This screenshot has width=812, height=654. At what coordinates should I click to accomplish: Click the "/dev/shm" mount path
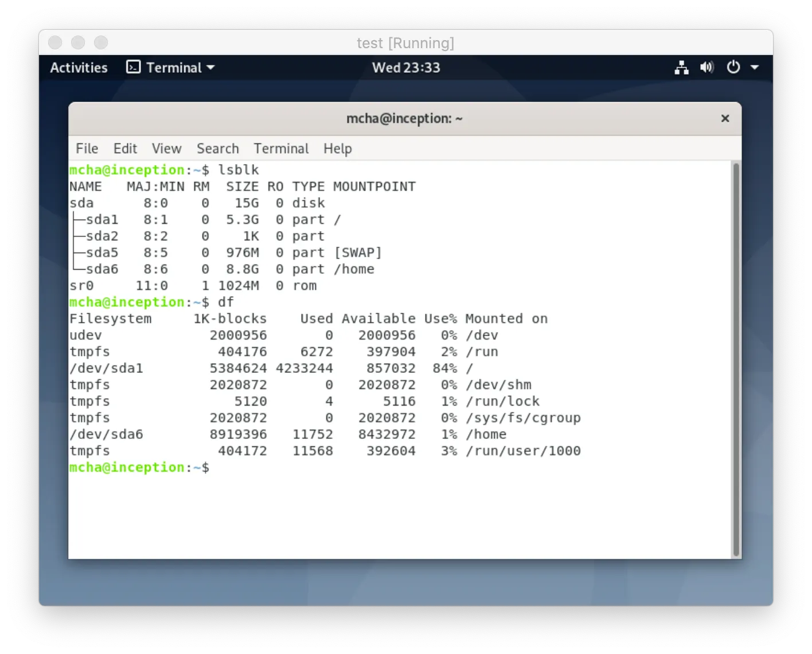coord(498,385)
